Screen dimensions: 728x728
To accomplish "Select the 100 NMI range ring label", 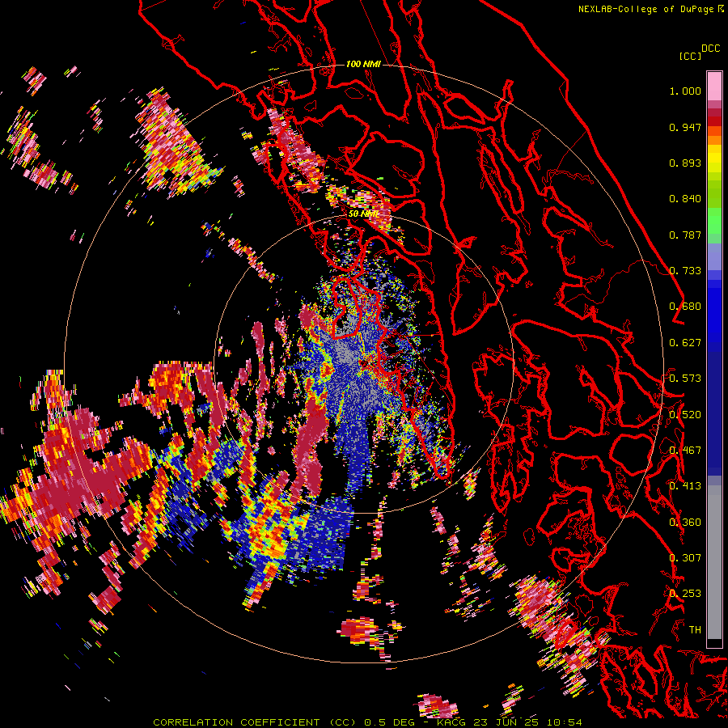I will point(363,64).
